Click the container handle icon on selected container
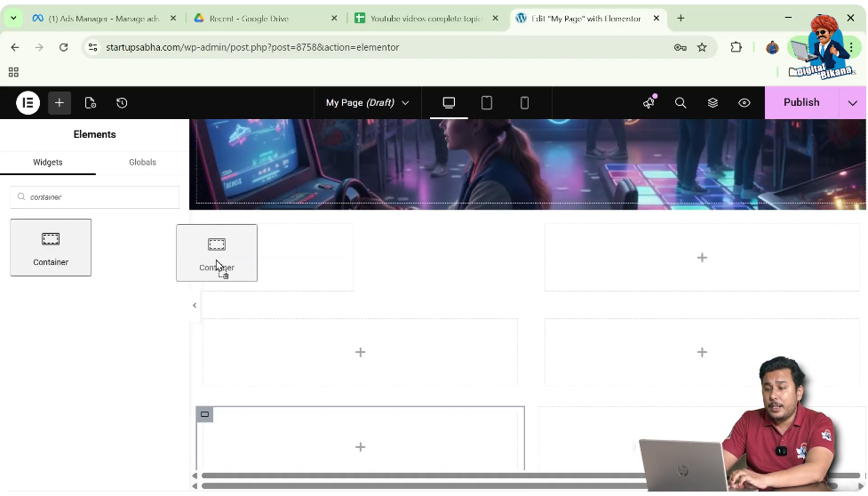Screen dimensions: 868x496 click(204, 414)
